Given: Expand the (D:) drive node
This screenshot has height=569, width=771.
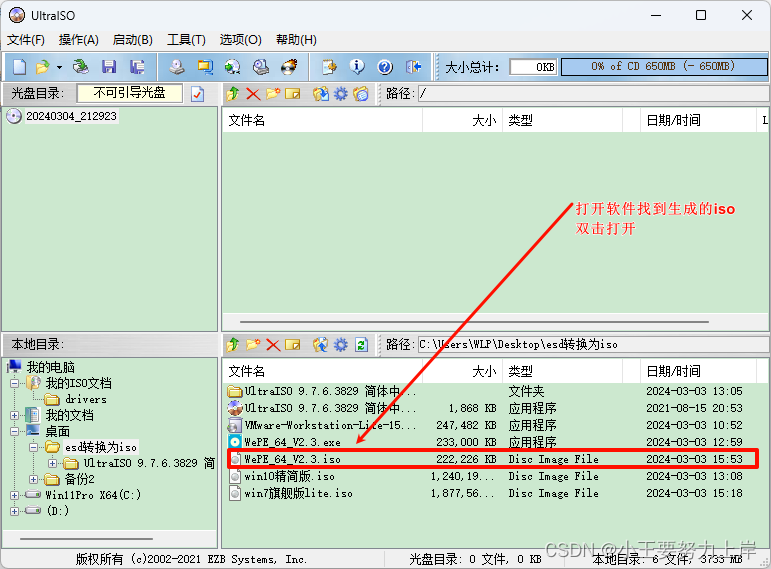Looking at the screenshot, I should tap(15, 511).
